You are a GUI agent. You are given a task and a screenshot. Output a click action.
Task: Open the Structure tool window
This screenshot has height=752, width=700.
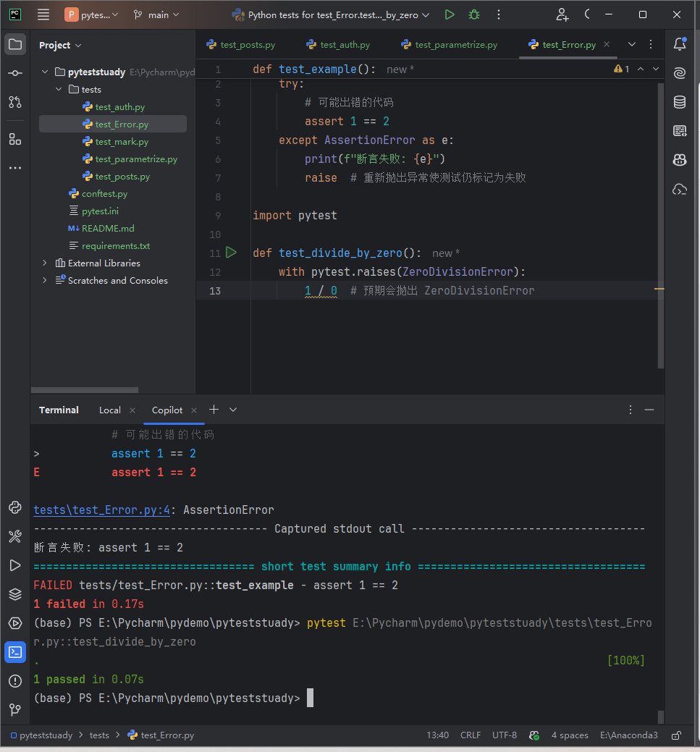[x=15, y=140]
